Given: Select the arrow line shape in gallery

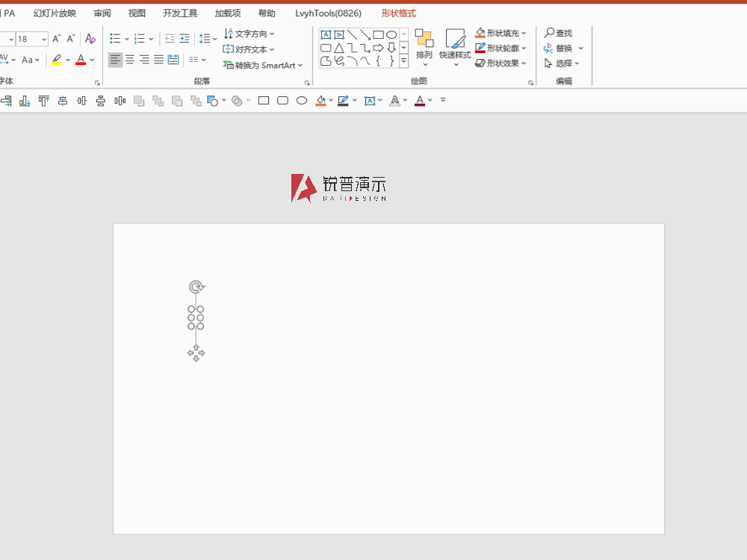Looking at the screenshot, I should pyautogui.click(x=365, y=35).
